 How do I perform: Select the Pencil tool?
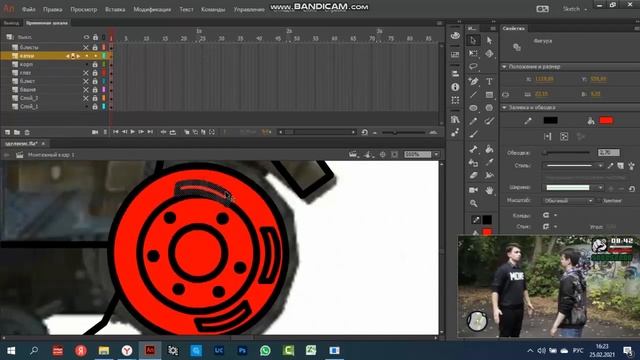pos(473,121)
